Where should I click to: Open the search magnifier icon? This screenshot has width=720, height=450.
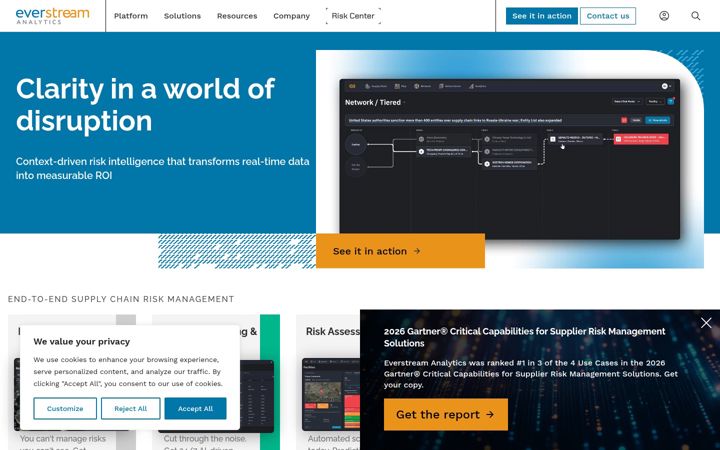tap(696, 16)
